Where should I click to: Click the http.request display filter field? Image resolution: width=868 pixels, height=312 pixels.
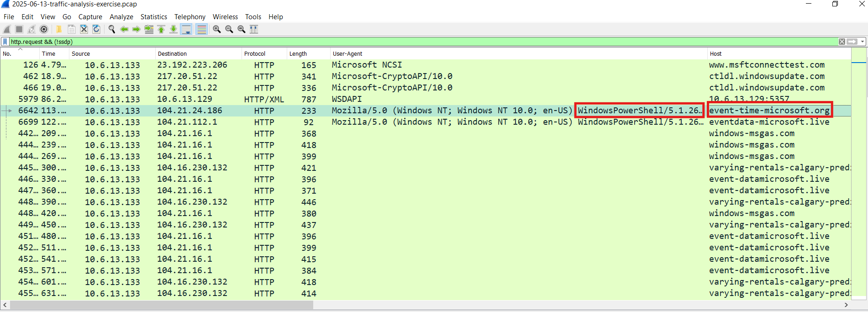tap(411, 42)
